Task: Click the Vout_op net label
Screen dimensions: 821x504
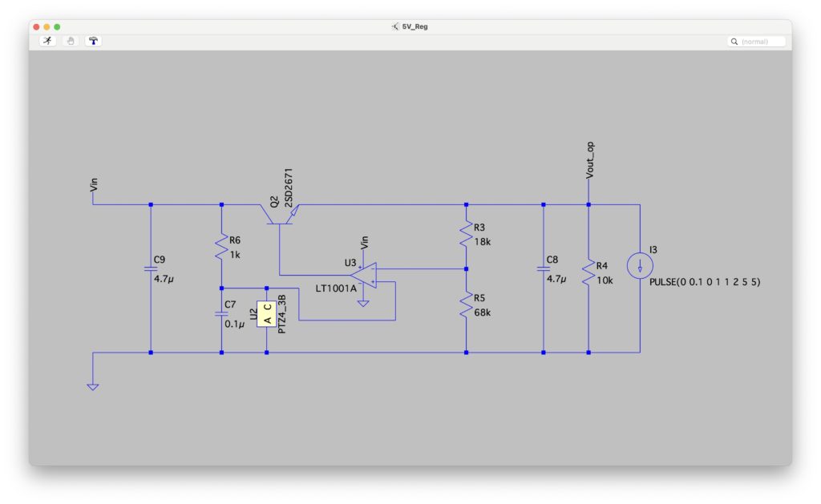Action: [x=591, y=159]
